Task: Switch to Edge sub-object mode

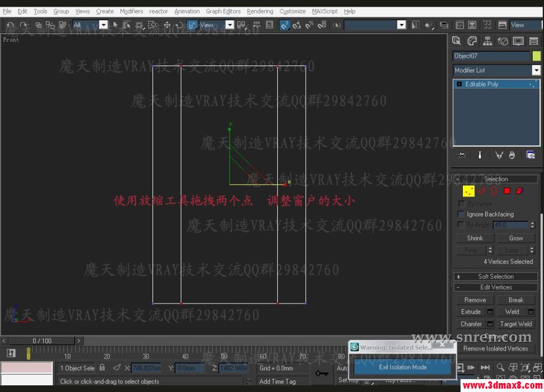Action: click(482, 191)
